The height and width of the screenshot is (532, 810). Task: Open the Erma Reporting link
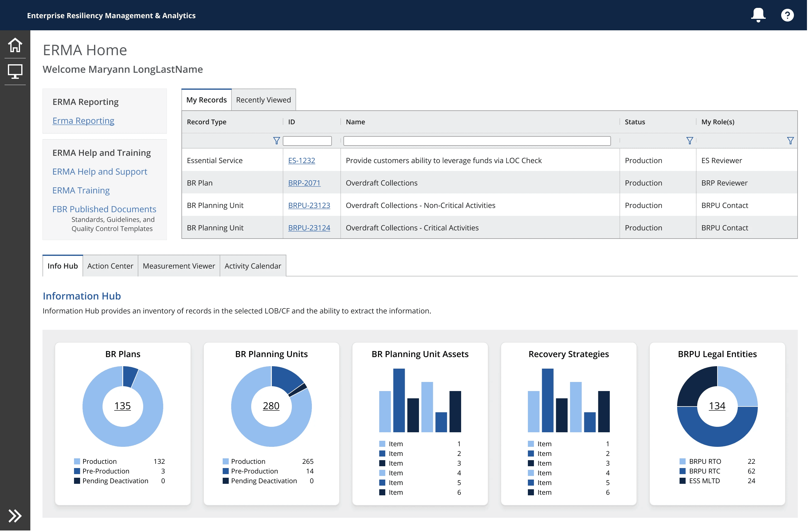tap(84, 121)
